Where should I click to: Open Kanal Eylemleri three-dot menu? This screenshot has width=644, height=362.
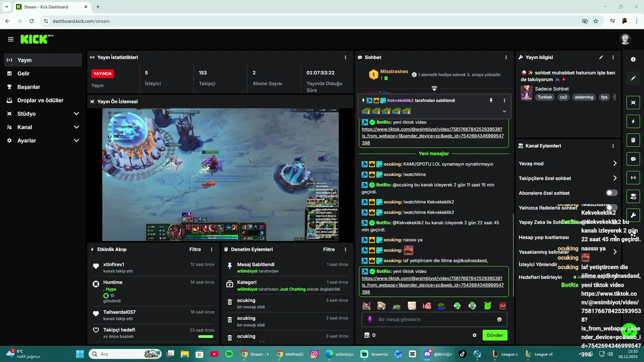pos(613,146)
